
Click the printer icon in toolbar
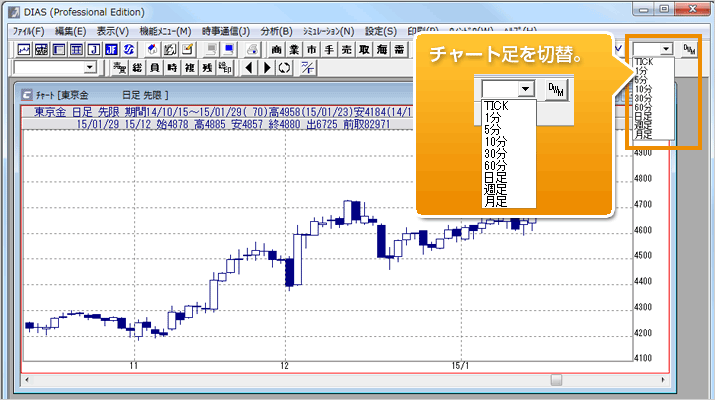pyautogui.click(x=250, y=49)
